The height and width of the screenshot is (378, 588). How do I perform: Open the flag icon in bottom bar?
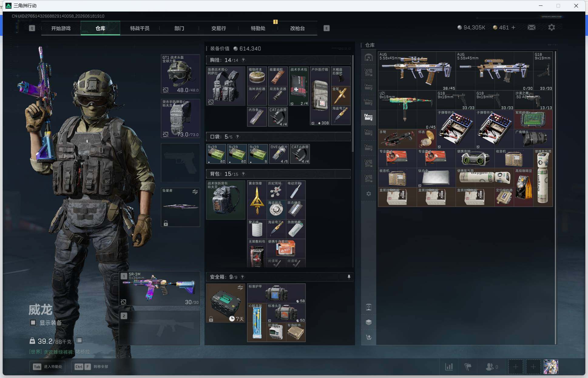pyautogui.click(x=468, y=367)
